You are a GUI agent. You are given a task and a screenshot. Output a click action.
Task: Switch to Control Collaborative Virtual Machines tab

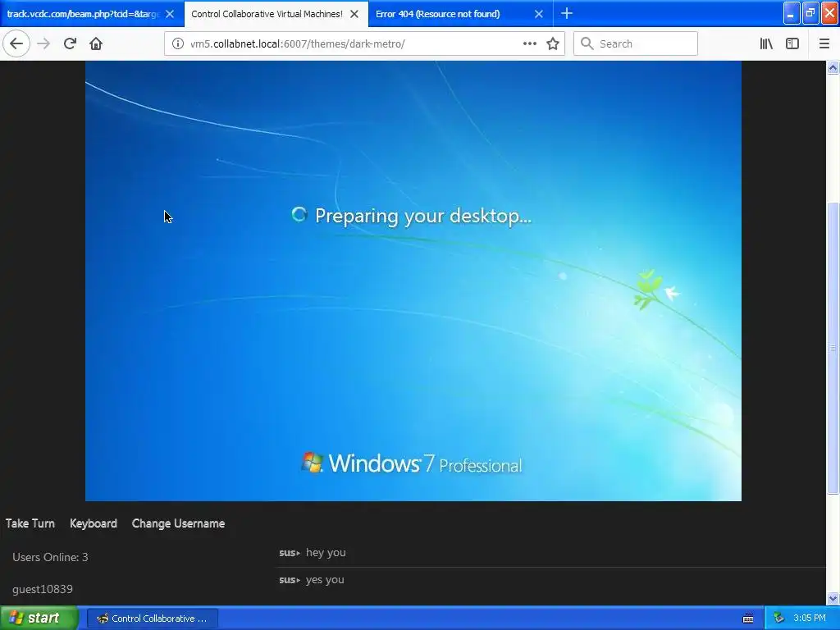pyautogui.click(x=267, y=14)
